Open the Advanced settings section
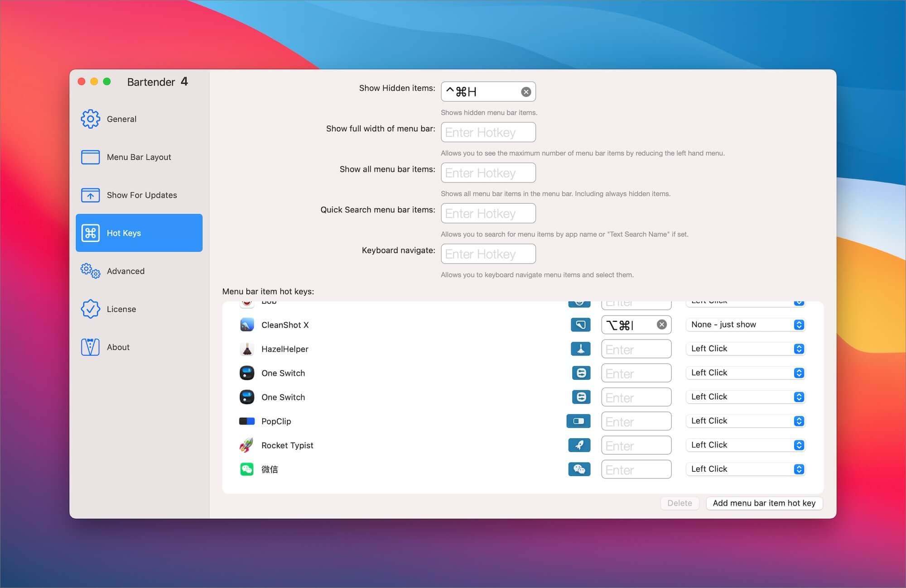Viewport: 906px width, 588px height. 139,271
